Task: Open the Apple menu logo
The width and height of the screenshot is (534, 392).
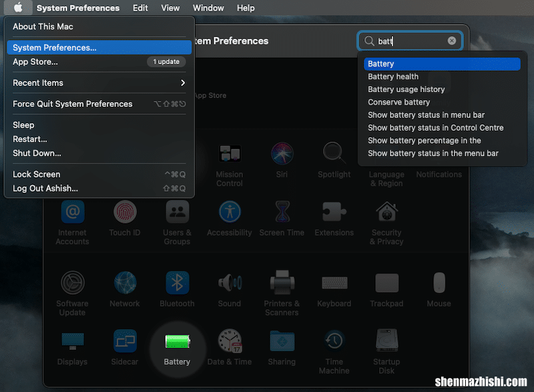Action: [19, 7]
